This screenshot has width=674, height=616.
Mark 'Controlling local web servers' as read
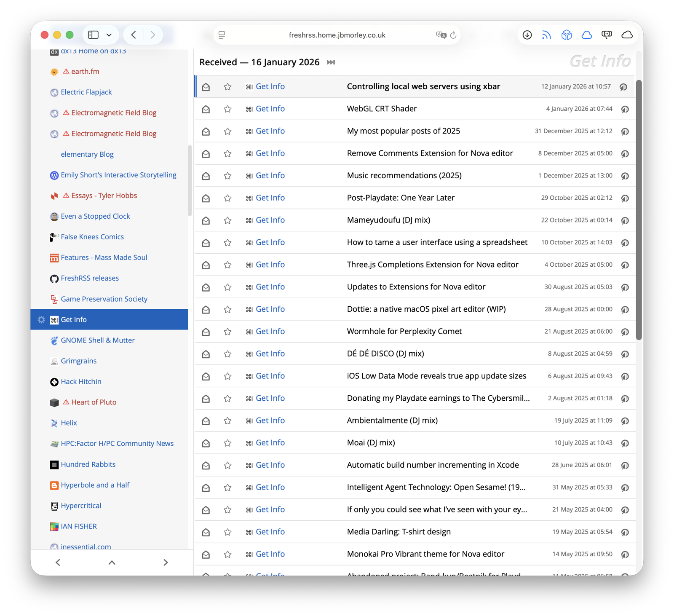[x=206, y=87]
